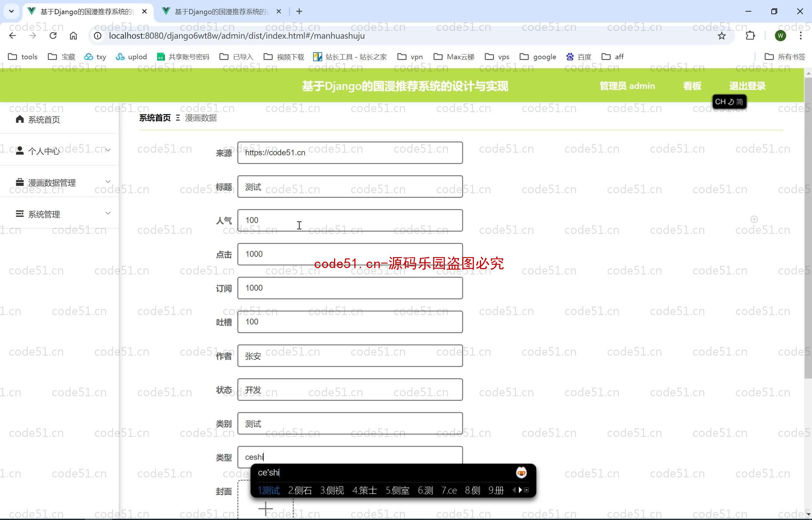Open the browser home page

click(73, 36)
